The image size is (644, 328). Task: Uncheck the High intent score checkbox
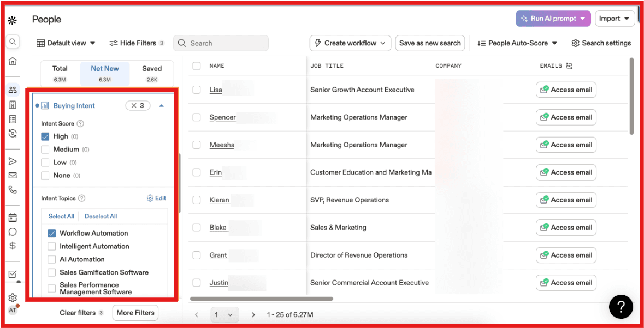point(45,136)
